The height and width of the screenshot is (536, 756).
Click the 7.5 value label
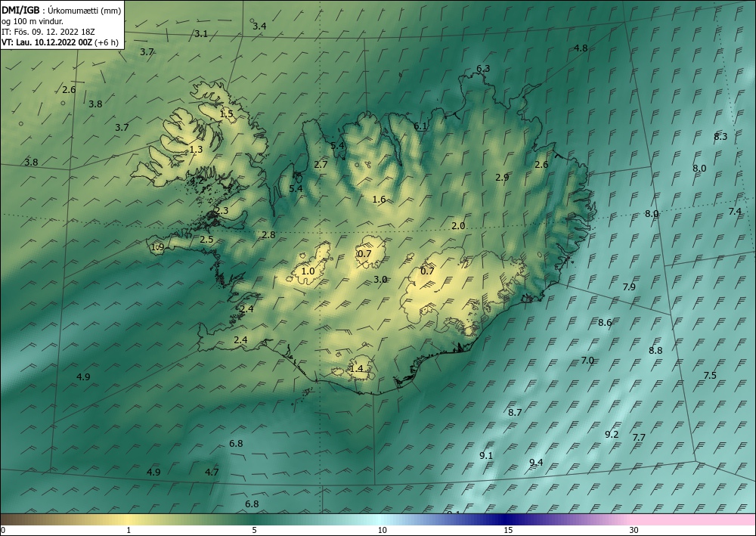[710, 375]
